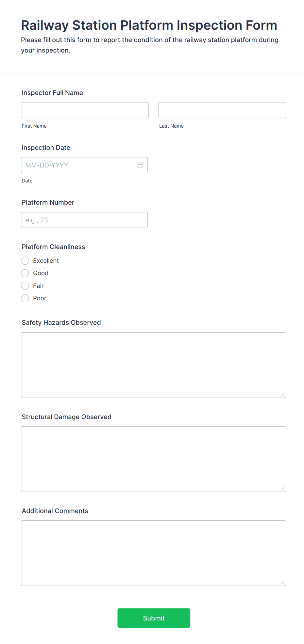This screenshot has width=304, height=644.
Task: Focus the Last Name text box
Action: (x=222, y=110)
